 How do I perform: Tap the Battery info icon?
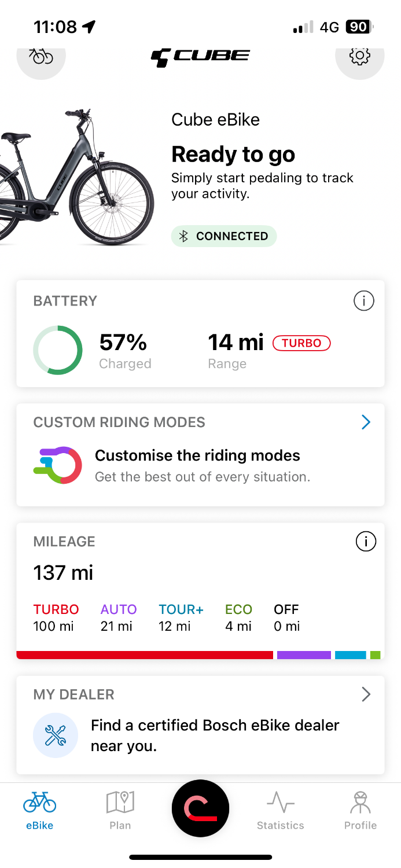[363, 301]
